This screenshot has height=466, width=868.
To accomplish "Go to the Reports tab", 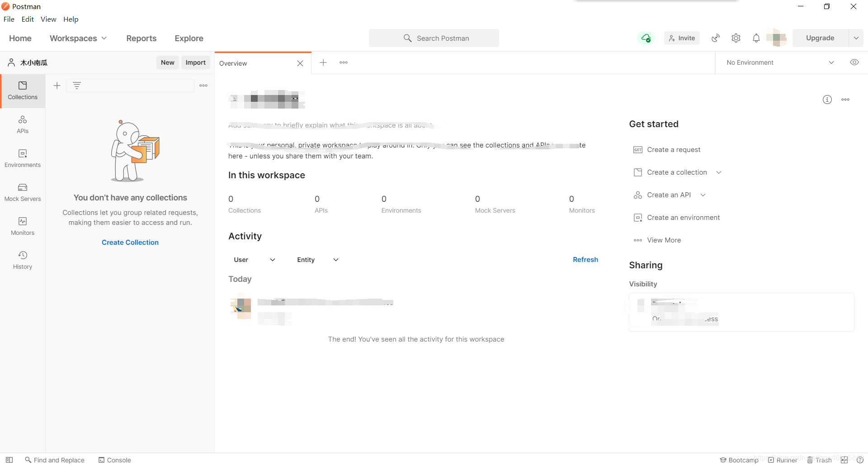I will pyautogui.click(x=142, y=38).
